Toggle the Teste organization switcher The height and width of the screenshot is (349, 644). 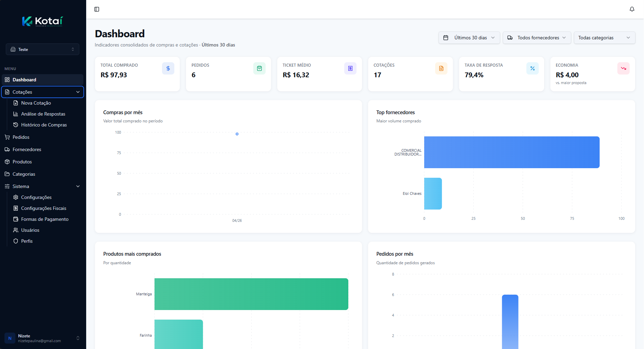(x=42, y=49)
